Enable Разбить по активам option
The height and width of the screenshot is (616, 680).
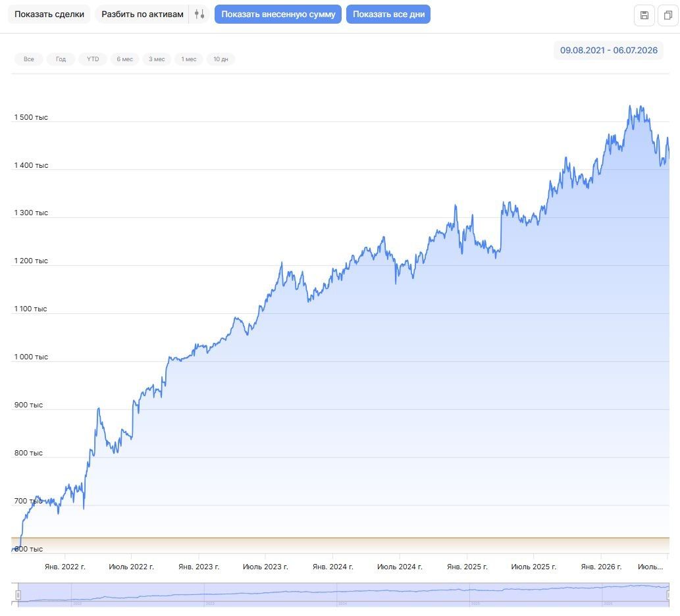click(142, 14)
